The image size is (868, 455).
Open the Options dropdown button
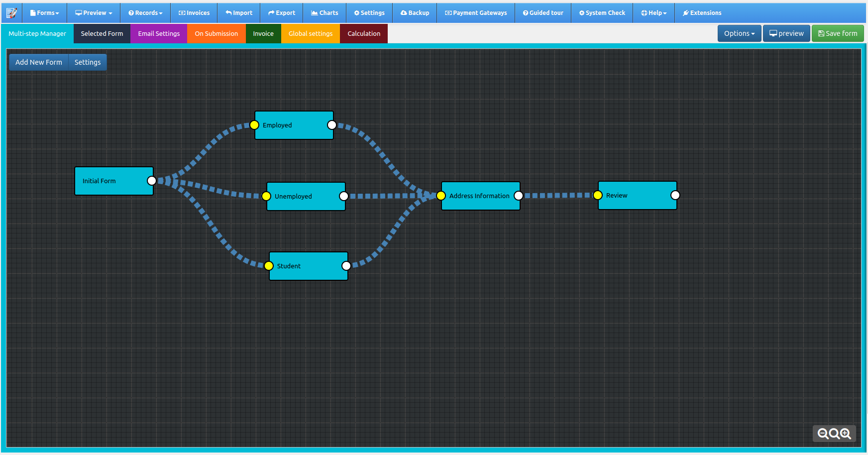coord(740,33)
